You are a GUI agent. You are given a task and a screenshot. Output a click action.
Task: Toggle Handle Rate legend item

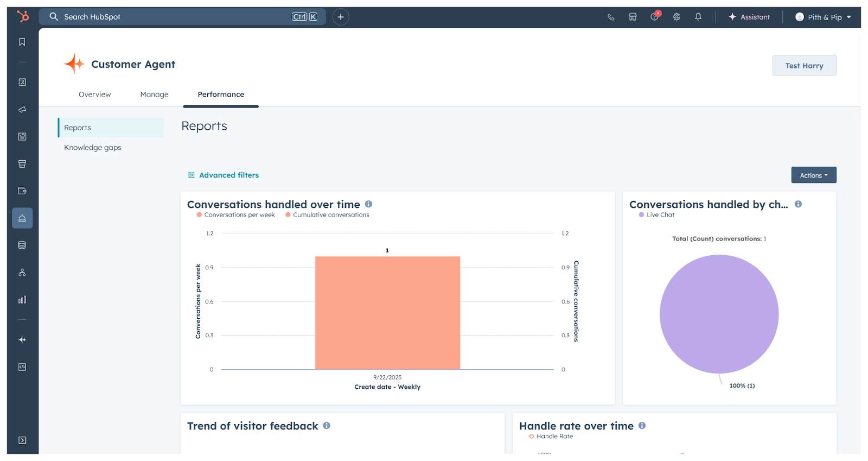(x=551, y=437)
